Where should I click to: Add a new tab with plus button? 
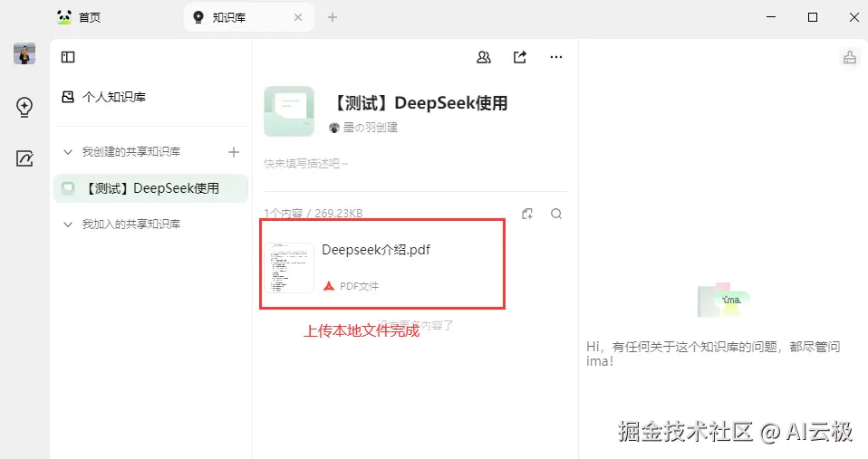(333, 17)
